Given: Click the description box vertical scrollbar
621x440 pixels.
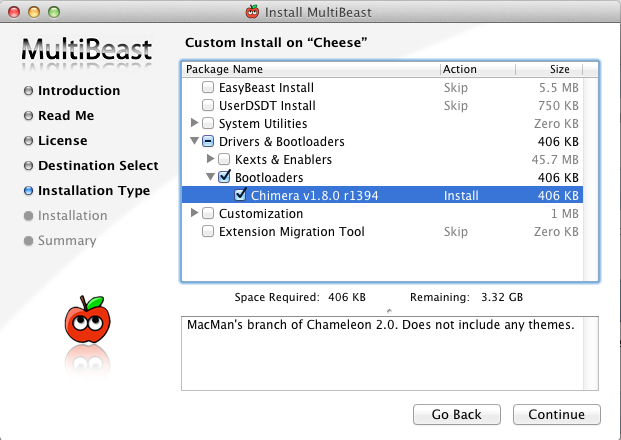Looking at the screenshot, I should click(x=591, y=353).
